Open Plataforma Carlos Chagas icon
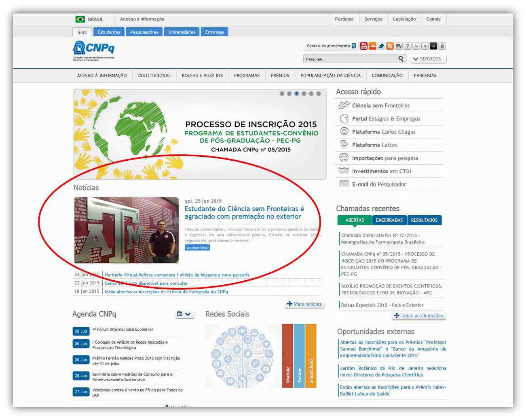526x420 pixels. pyautogui.click(x=344, y=132)
